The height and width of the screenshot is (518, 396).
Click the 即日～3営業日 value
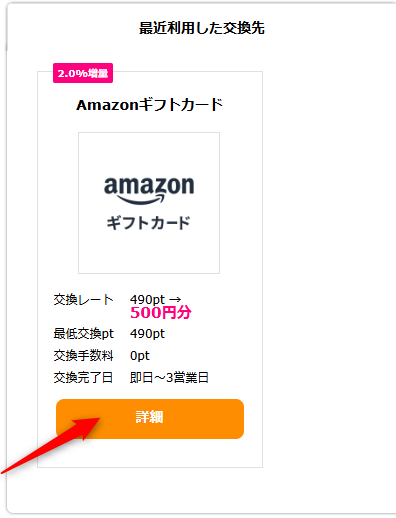click(169, 378)
